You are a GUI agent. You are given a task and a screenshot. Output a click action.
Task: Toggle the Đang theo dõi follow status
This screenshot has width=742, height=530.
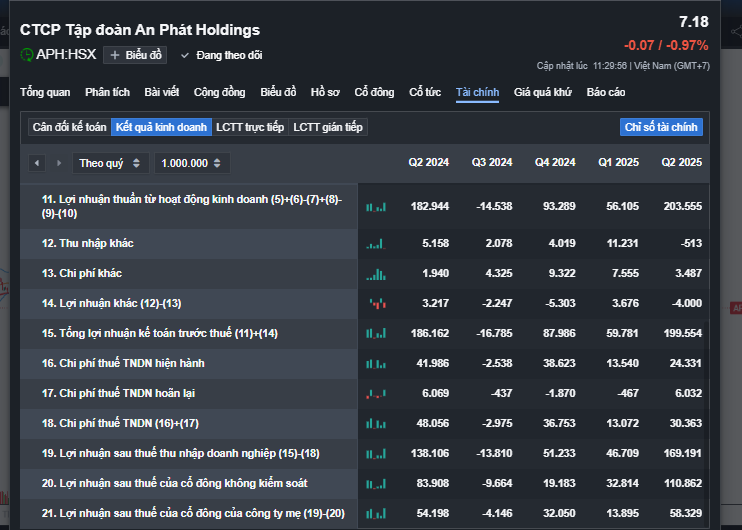(x=221, y=55)
